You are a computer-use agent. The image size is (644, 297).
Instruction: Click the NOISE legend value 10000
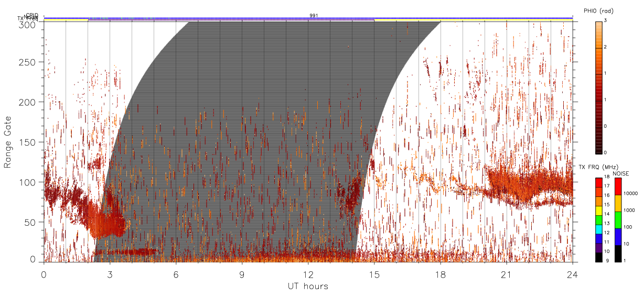tap(630, 193)
